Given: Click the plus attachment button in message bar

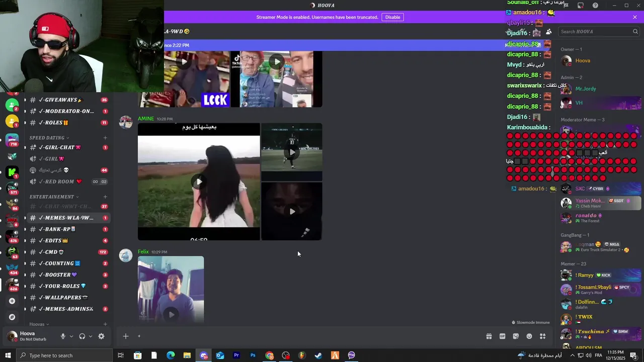Looking at the screenshot, I should point(126,336).
